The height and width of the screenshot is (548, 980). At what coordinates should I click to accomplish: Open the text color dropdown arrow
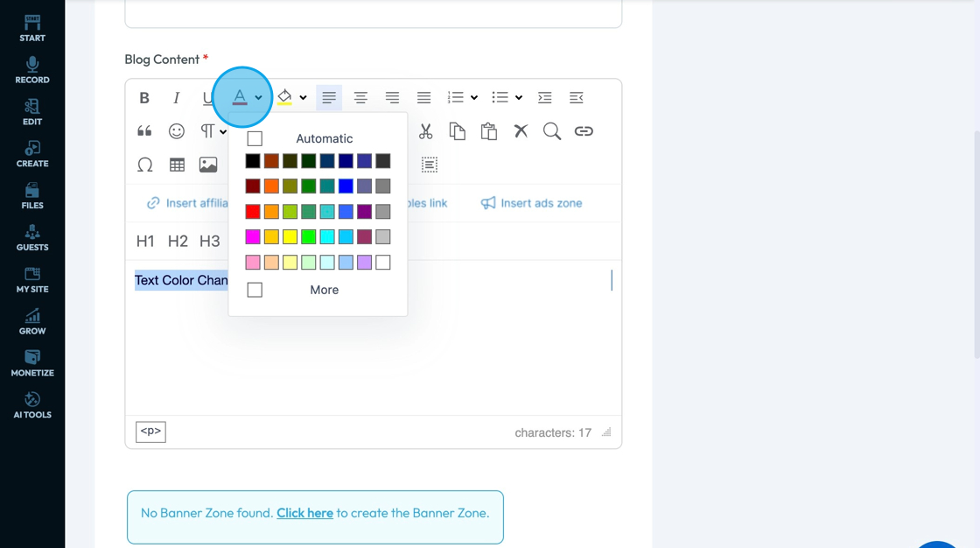click(x=258, y=97)
